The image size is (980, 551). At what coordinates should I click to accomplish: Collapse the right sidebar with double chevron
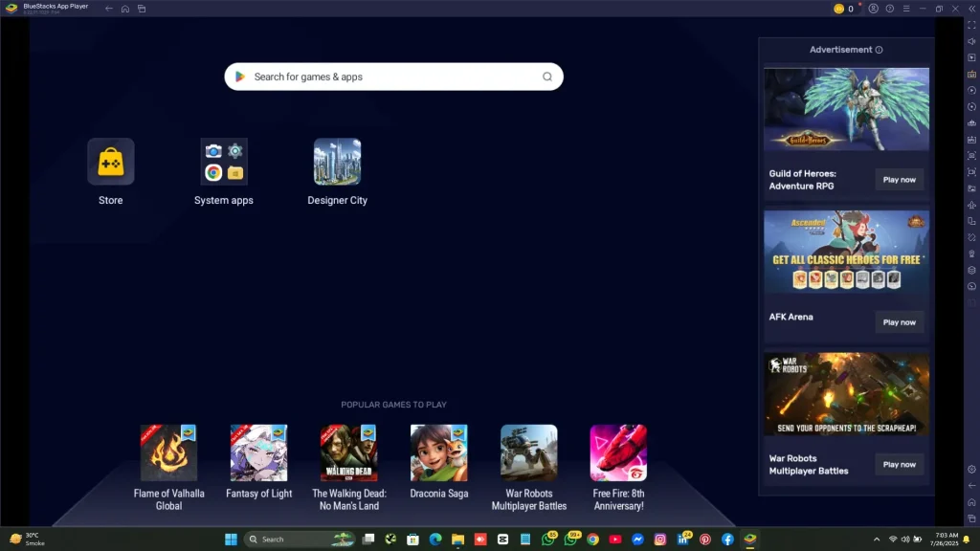point(972,9)
